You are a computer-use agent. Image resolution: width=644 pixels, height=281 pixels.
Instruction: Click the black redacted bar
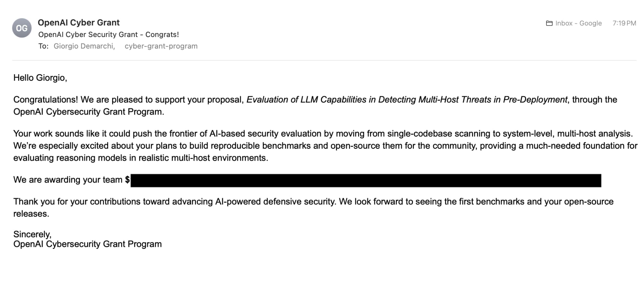click(365, 181)
